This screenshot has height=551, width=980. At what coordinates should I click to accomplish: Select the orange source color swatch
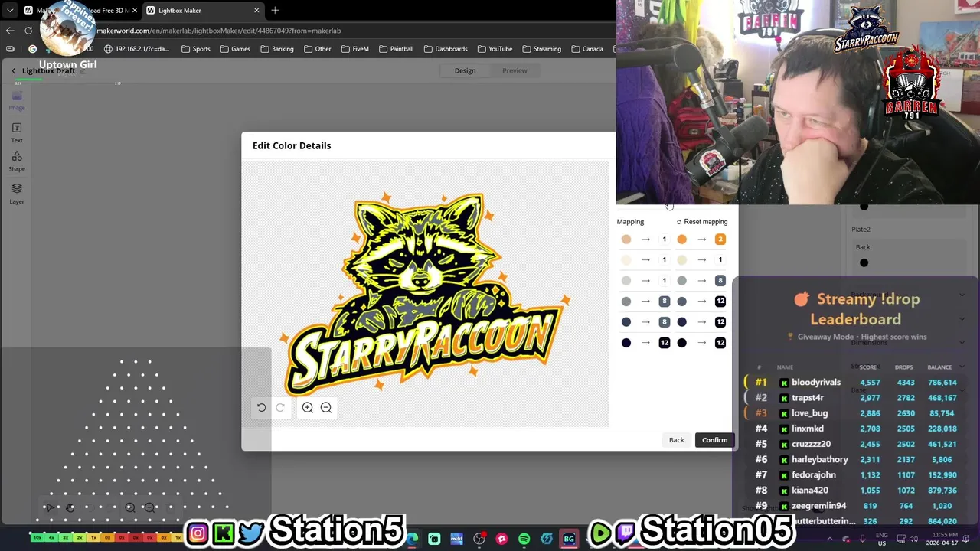point(681,240)
